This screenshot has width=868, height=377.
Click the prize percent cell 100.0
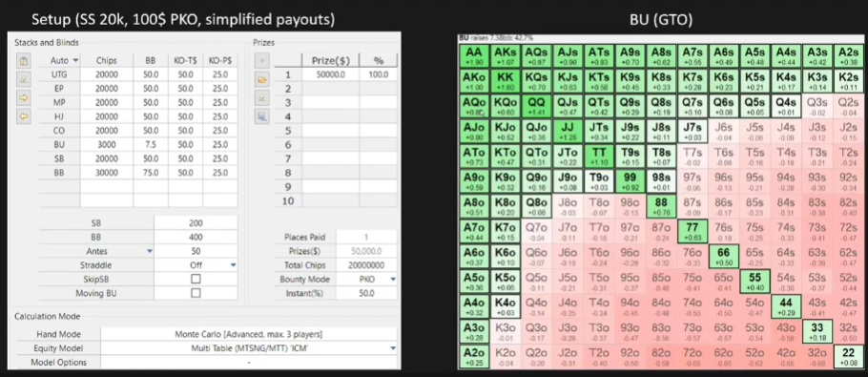[x=379, y=74]
